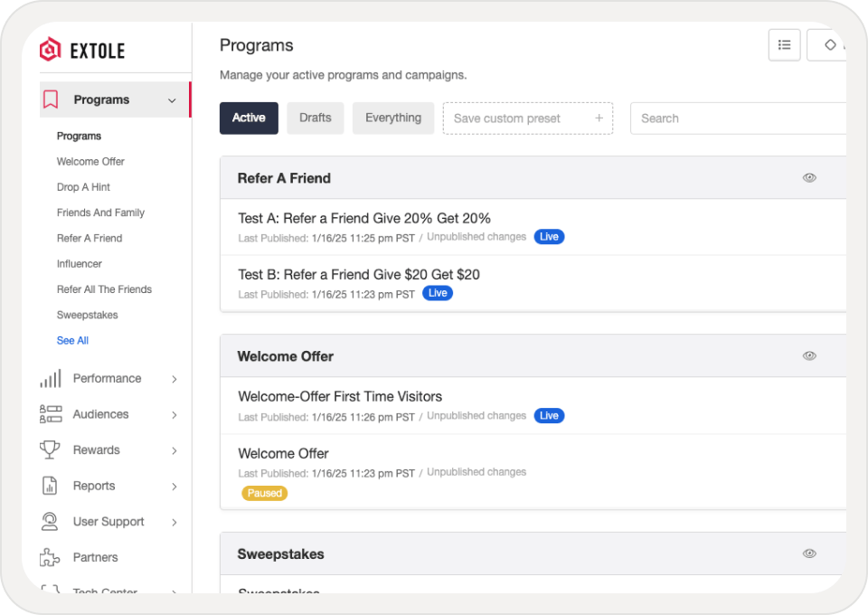
Task: Click the Programs bookmark icon in sidebar
Action: tap(51, 99)
